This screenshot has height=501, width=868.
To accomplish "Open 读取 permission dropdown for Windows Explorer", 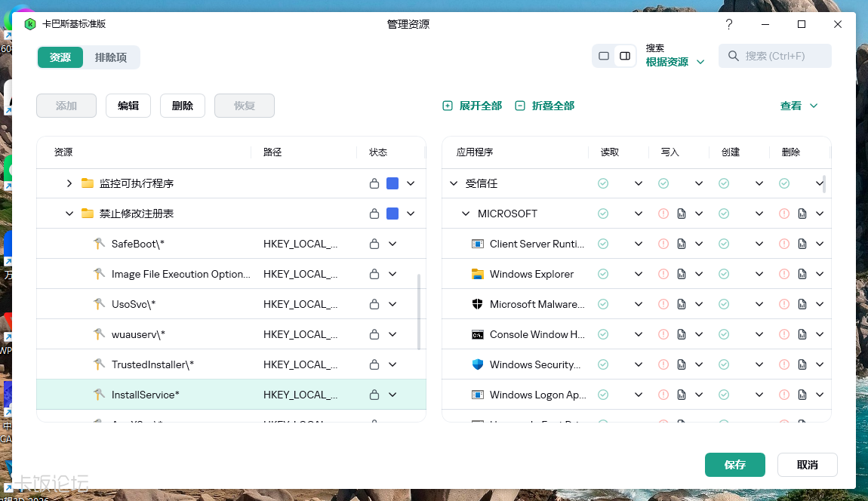I will (x=639, y=274).
